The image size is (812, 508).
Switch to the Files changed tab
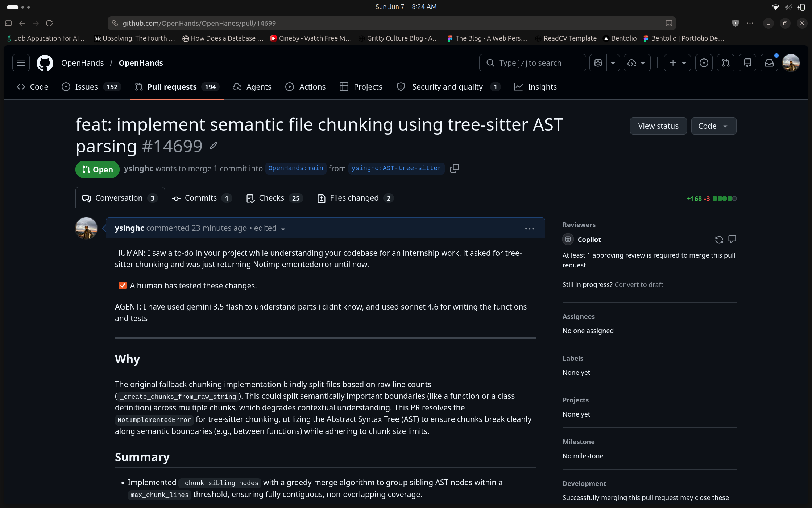tap(355, 198)
